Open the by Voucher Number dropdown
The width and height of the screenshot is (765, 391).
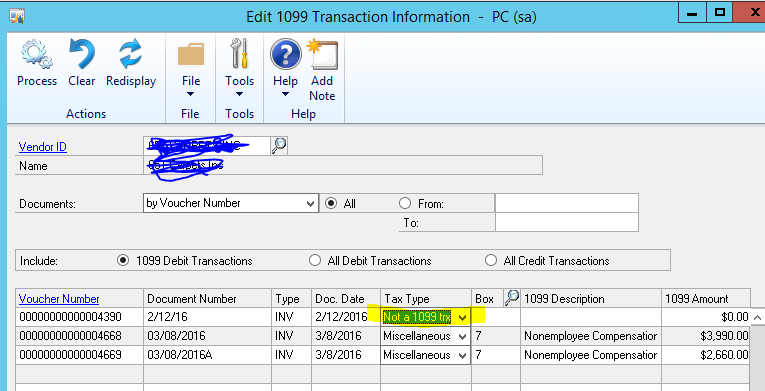[x=311, y=203]
